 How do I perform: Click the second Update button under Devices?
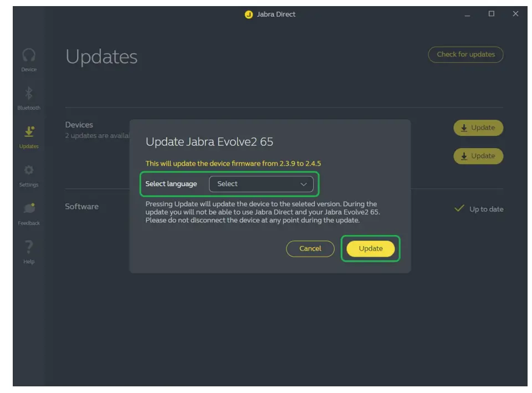tap(478, 156)
